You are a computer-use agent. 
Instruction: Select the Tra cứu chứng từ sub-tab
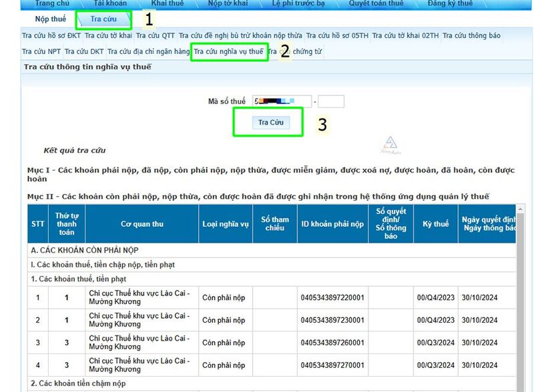(294, 51)
